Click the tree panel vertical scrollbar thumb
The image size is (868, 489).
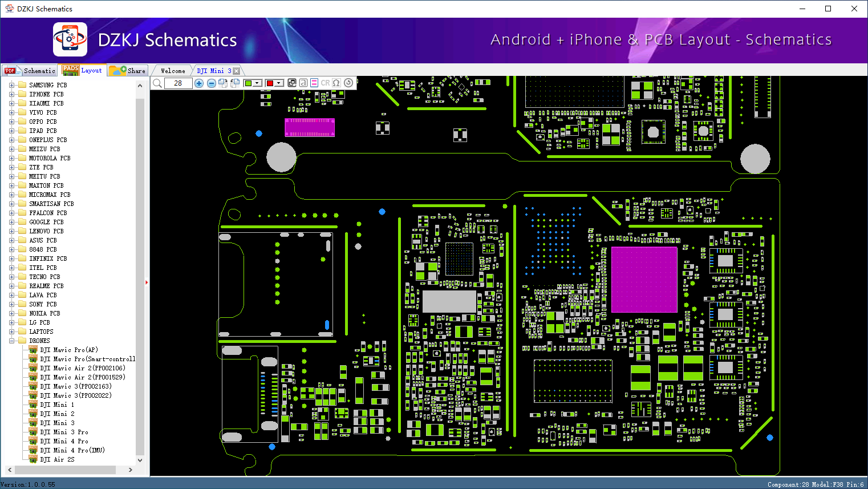pyautogui.click(x=140, y=276)
